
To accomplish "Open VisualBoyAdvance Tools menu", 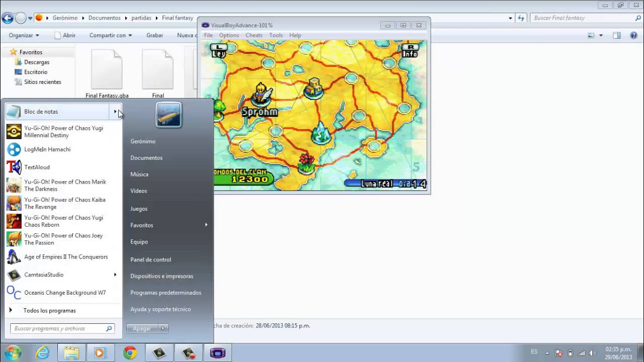I will click(276, 35).
